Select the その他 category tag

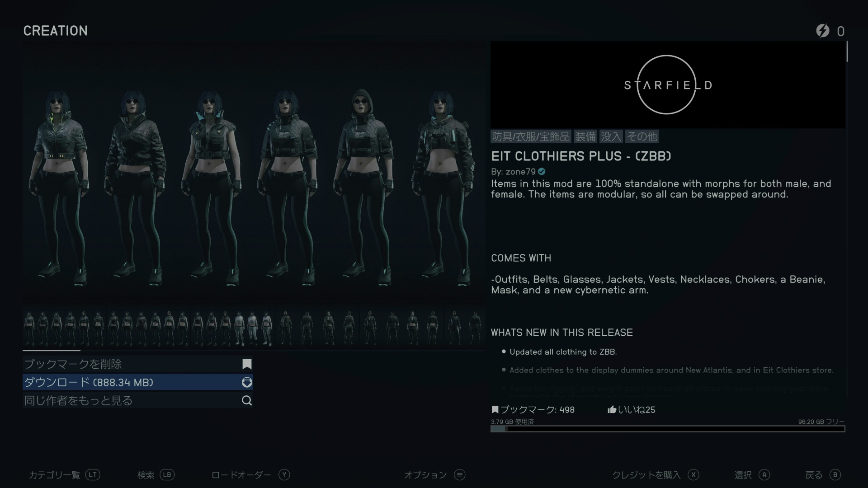[642, 136]
